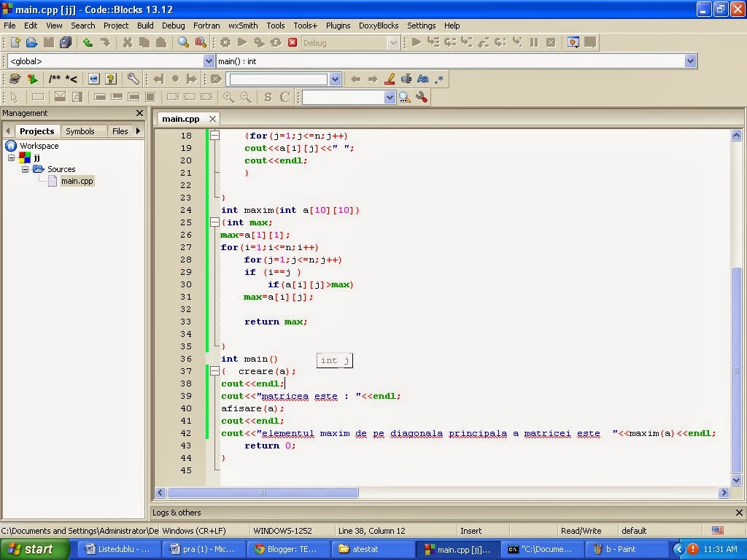Click the Start button in taskbar

coord(35,549)
